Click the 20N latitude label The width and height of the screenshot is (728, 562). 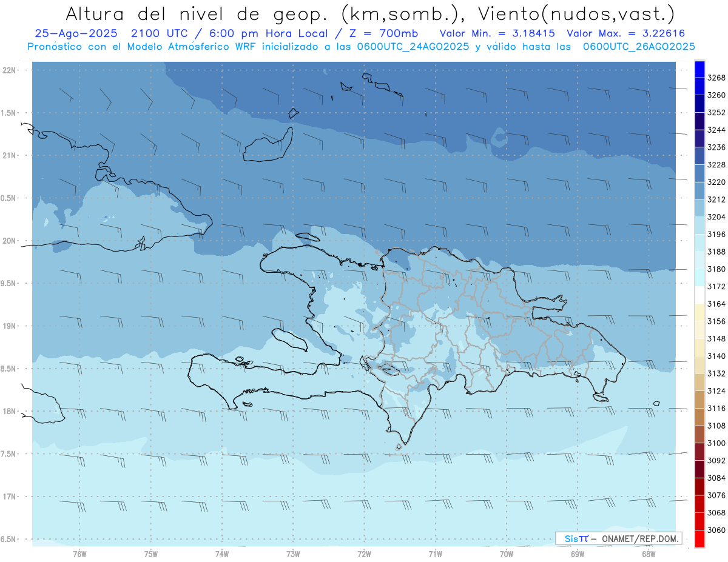[10, 241]
